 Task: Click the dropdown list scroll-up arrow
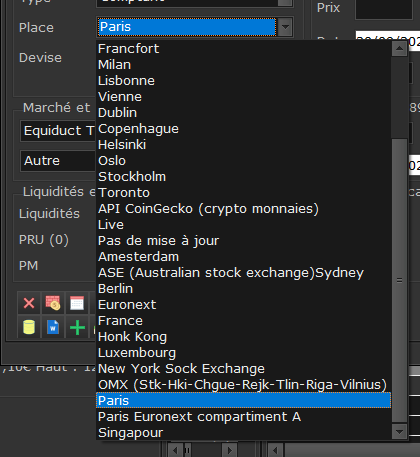399,49
